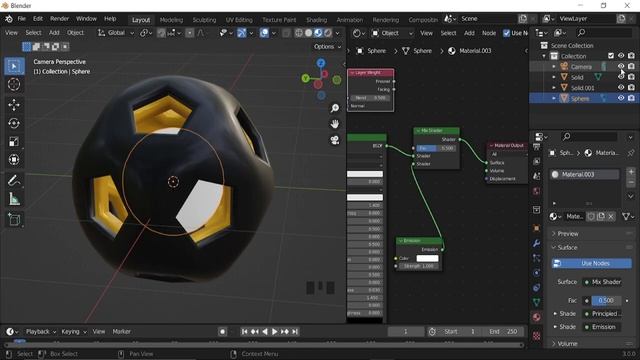Image resolution: width=640 pixels, height=360 pixels.
Task: Open node editor Add menu
Action: click(469, 33)
